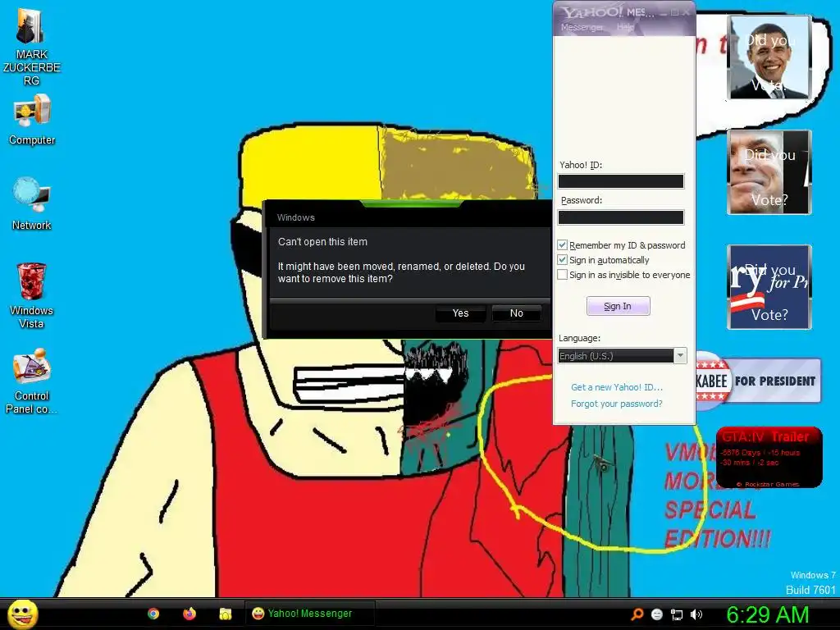Click the blue 'for President' Vote gadget
The image size is (840, 630).
coord(769,286)
